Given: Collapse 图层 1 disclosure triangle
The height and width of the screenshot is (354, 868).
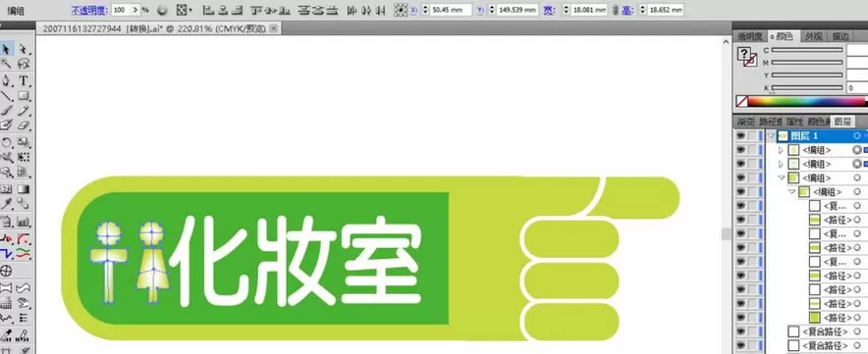Looking at the screenshot, I should pos(771,135).
